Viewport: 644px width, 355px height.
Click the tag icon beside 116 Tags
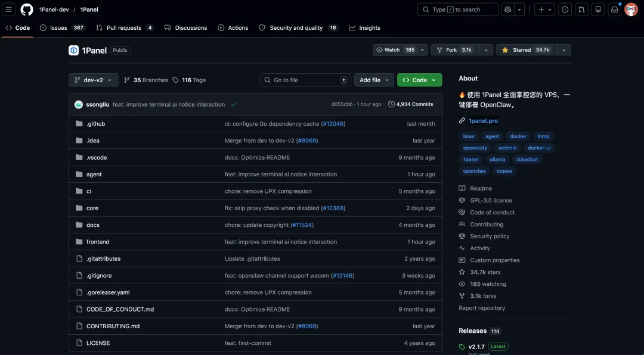[x=175, y=80]
